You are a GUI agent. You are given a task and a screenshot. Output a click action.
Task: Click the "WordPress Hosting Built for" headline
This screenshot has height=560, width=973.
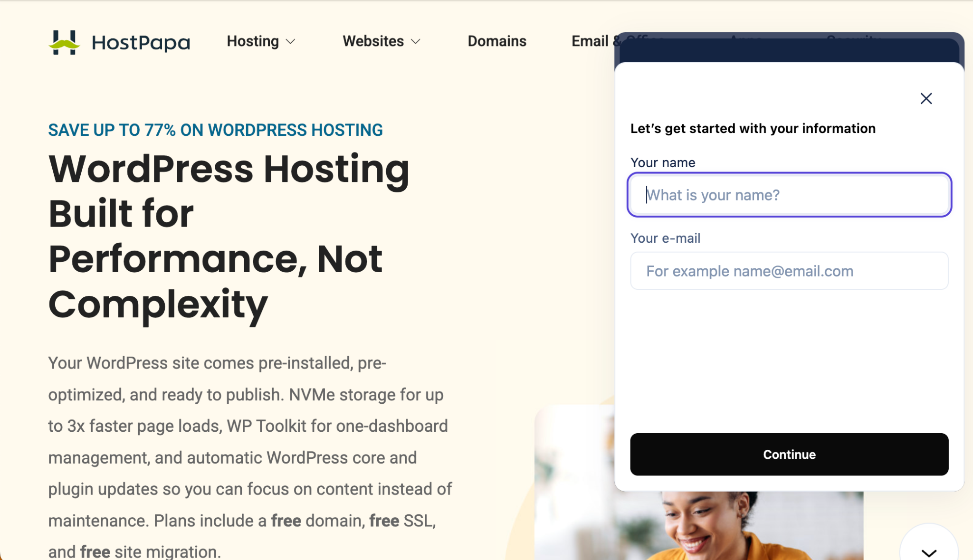229,191
